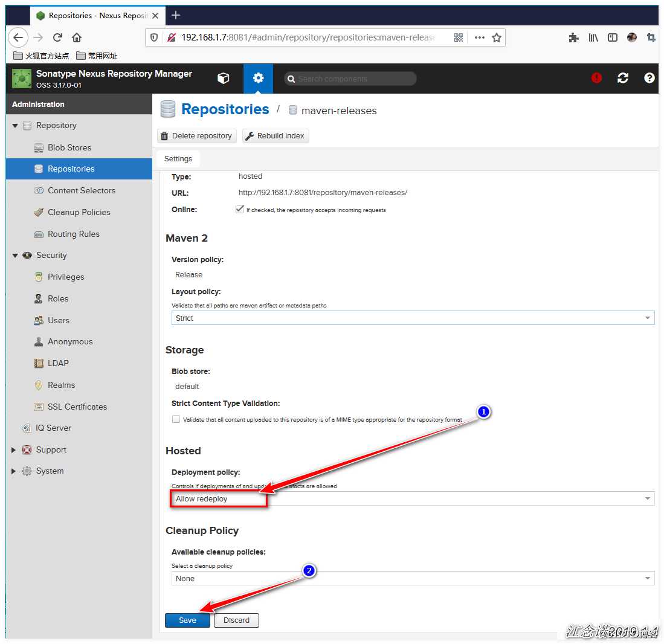Open the Layout policy Strict dropdown
The height and width of the screenshot is (644, 664).
click(x=413, y=318)
